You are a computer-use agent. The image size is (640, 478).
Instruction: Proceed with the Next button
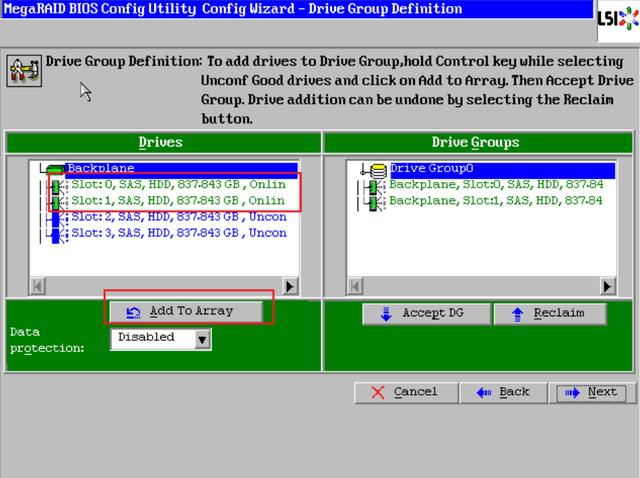tap(592, 392)
